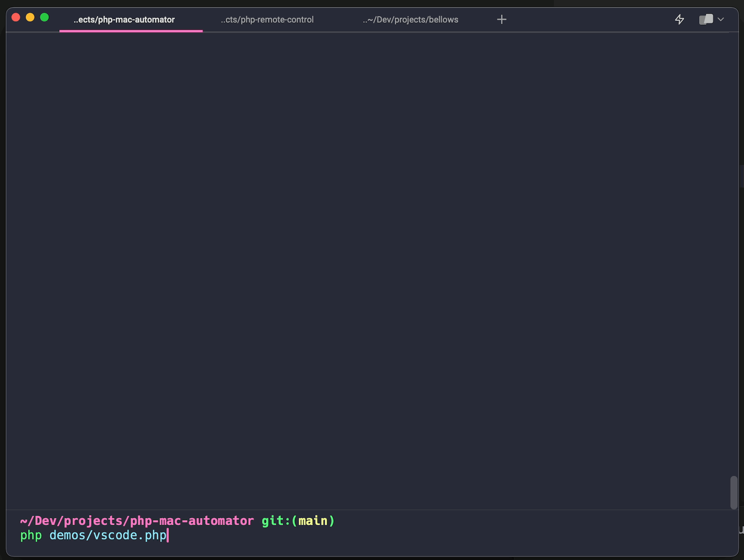Click empty tab bar space right of plus

click(588, 19)
